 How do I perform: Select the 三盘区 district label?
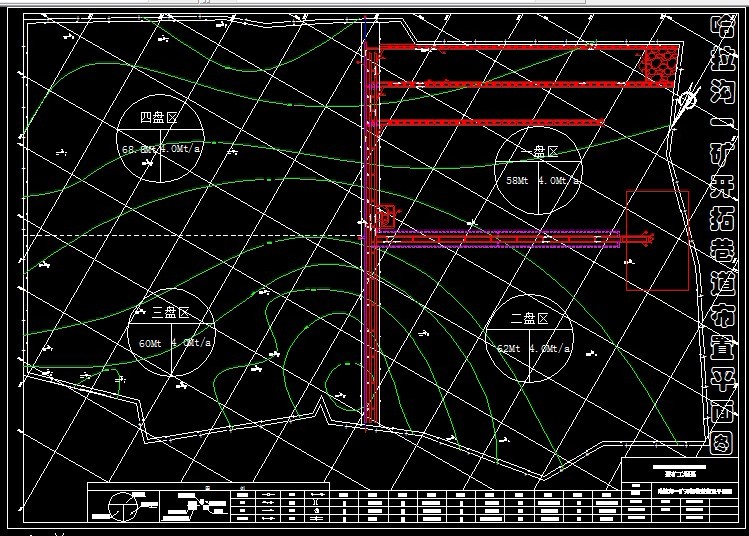click(171, 312)
